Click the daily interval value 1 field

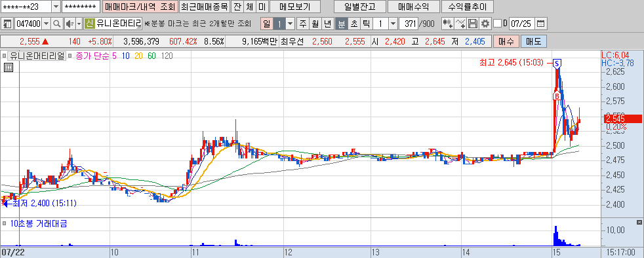[279, 24]
